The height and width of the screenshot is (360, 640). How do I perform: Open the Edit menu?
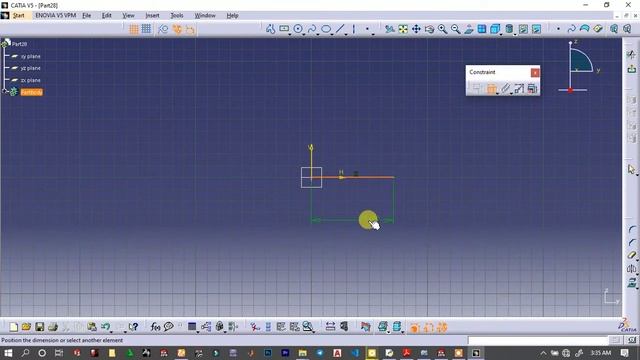[107, 16]
